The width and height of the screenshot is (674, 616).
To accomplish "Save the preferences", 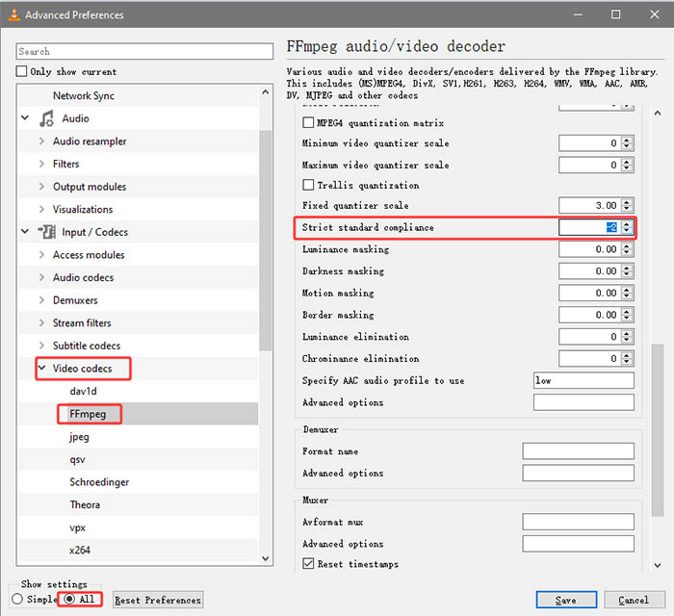I will [x=565, y=600].
